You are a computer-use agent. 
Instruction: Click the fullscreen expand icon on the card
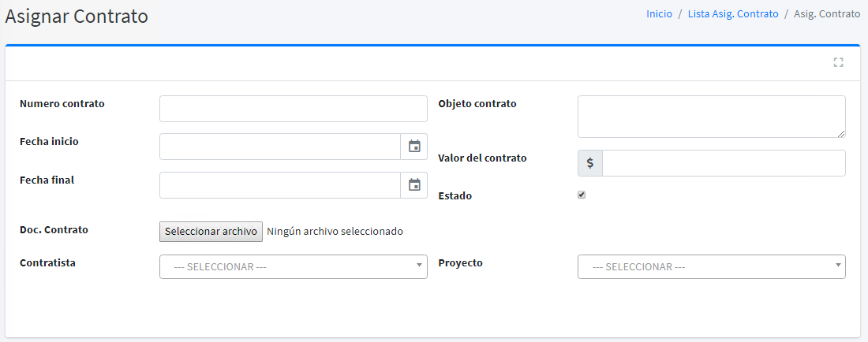pos(838,62)
